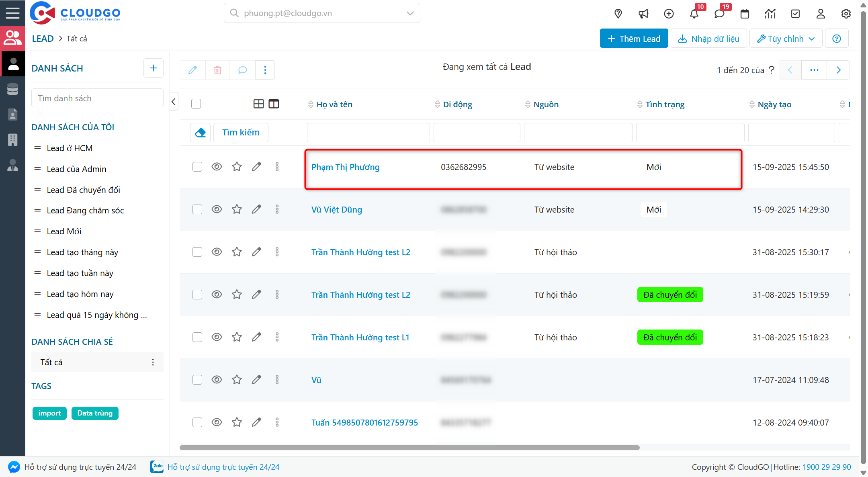Open the account search dropdown arrow
Viewport: 868px width, 477px height.
click(410, 13)
